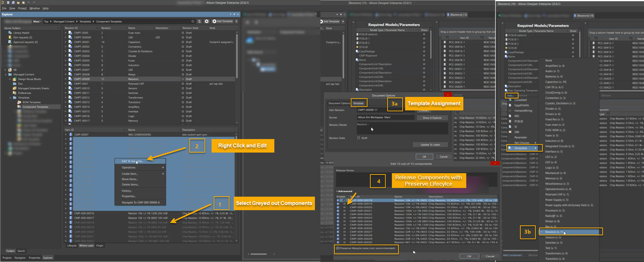Click the Design Reuse Blocks folder icon

14,79
